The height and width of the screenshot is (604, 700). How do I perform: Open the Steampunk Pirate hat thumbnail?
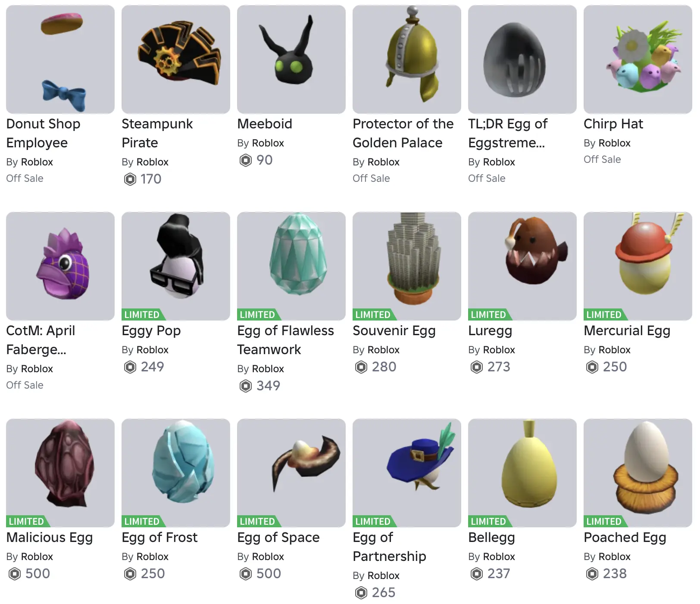[x=176, y=59]
